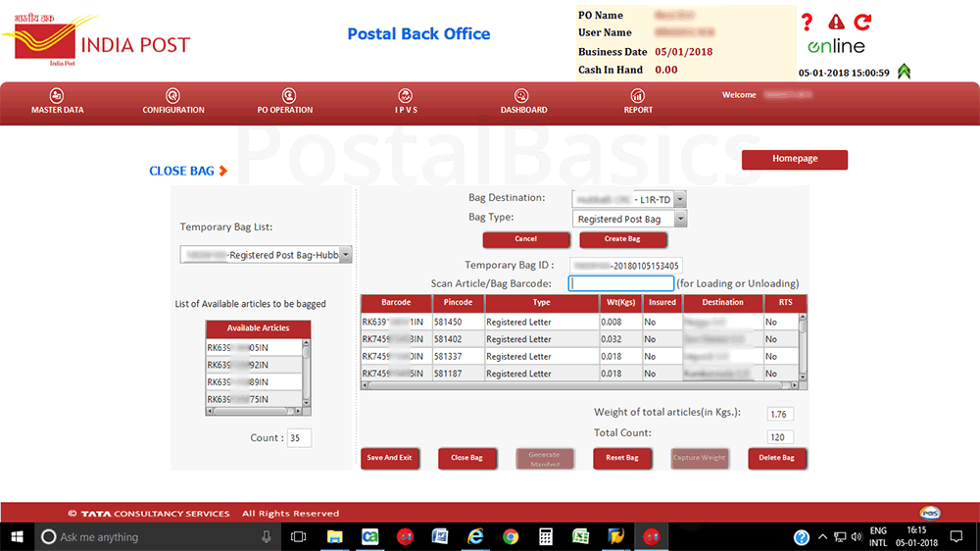This screenshot has height=551, width=980.
Task: Open the Calculator from the taskbar
Action: point(546,537)
